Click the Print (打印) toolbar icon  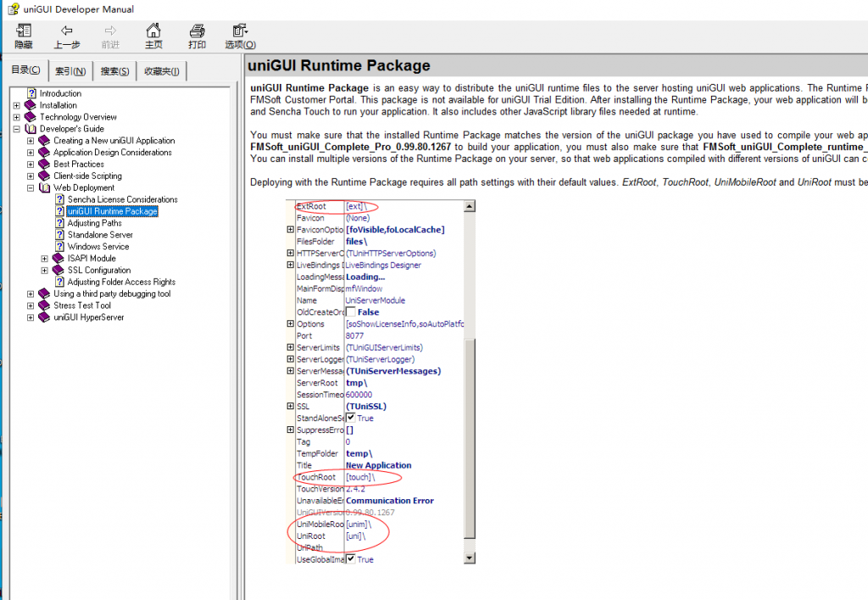197,31
